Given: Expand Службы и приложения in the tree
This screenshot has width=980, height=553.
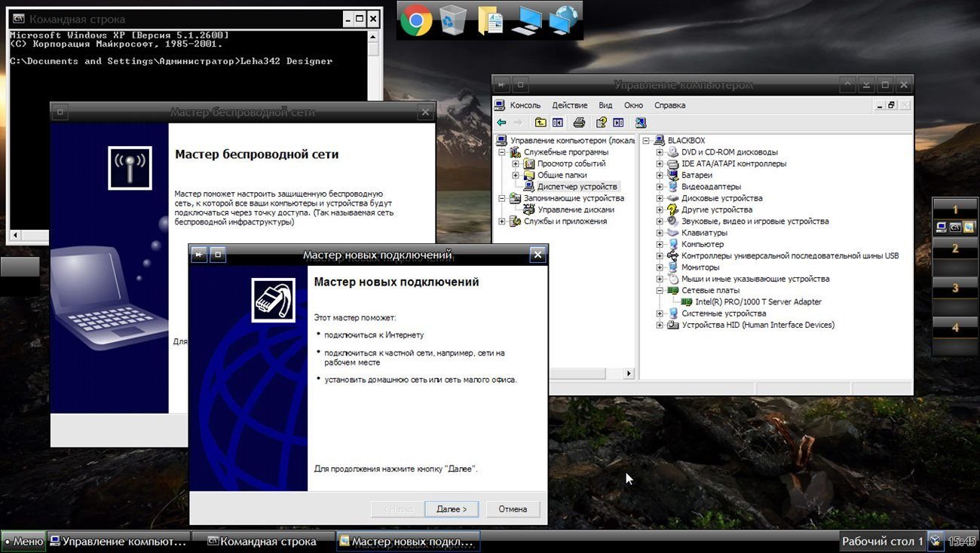Looking at the screenshot, I should 502,222.
